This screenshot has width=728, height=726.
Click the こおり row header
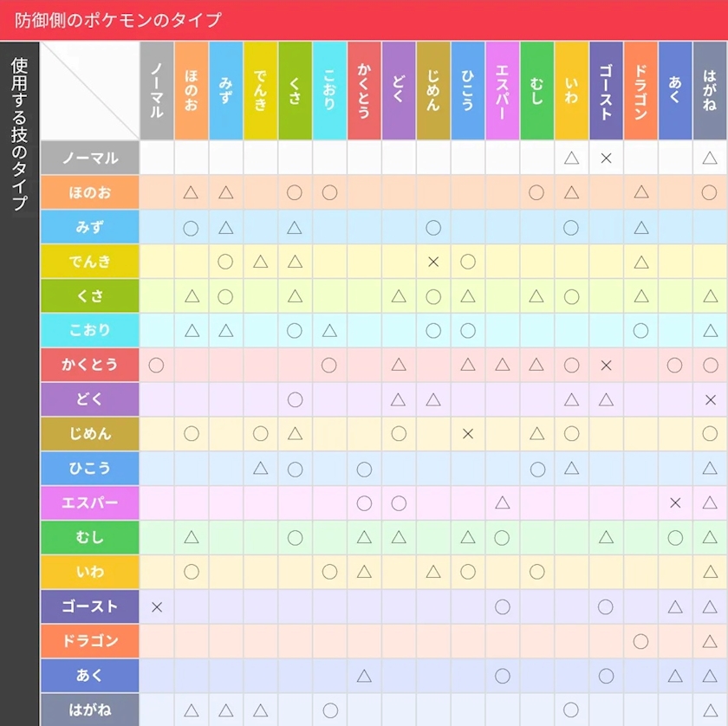point(89,330)
